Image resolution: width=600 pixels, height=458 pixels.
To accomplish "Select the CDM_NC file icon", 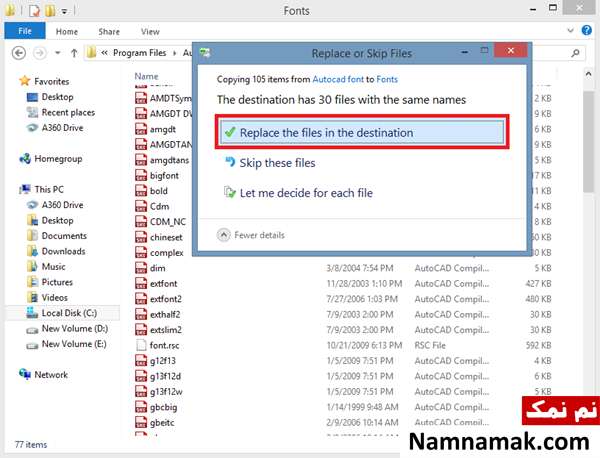I will 141,222.
